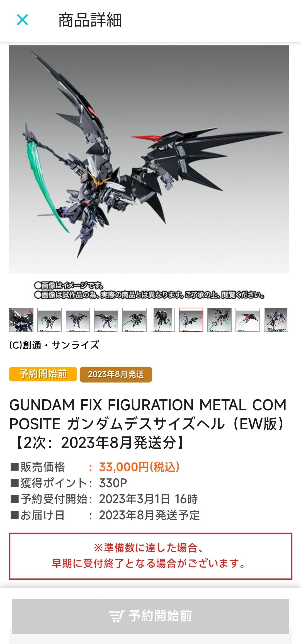Tap the red-bordered early closing notice
Viewport: 301px width, 644px height.
pyautogui.click(x=151, y=556)
